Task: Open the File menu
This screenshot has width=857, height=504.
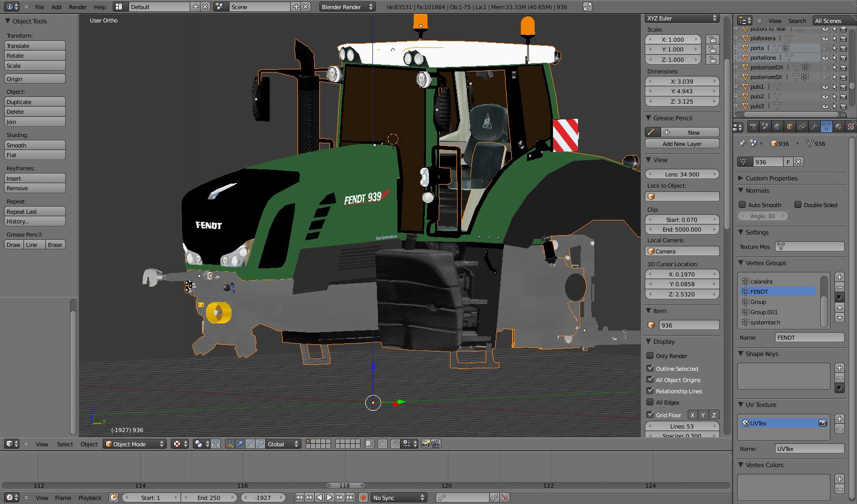Action: [x=39, y=7]
